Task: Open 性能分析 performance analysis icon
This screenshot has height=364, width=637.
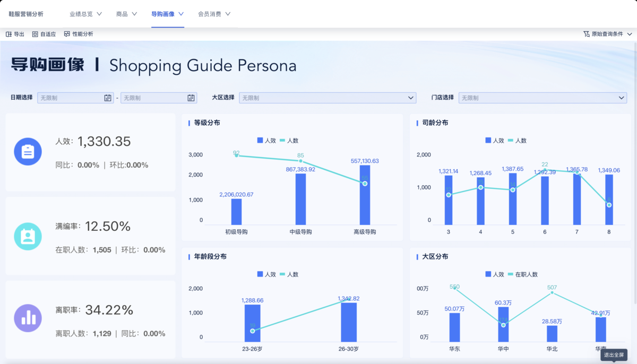Action: 67,34
